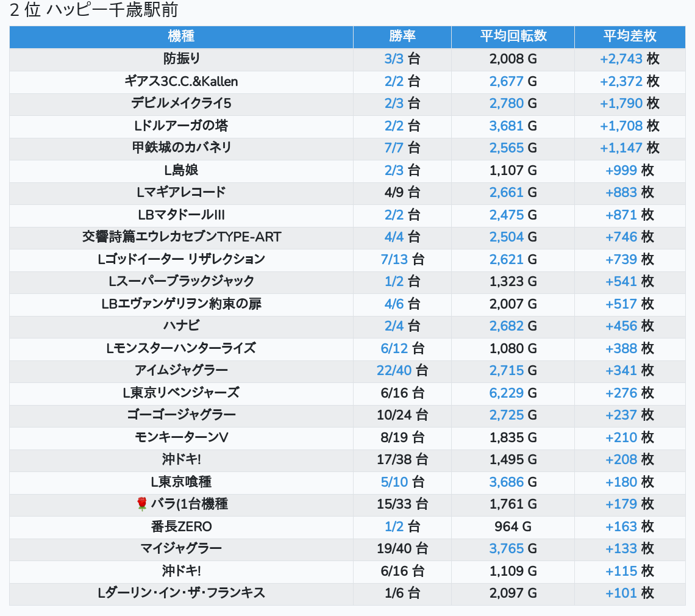Click the 勝率 column header
Image resolution: width=695 pixels, height=616 pixels.
(x=402, y=37)
